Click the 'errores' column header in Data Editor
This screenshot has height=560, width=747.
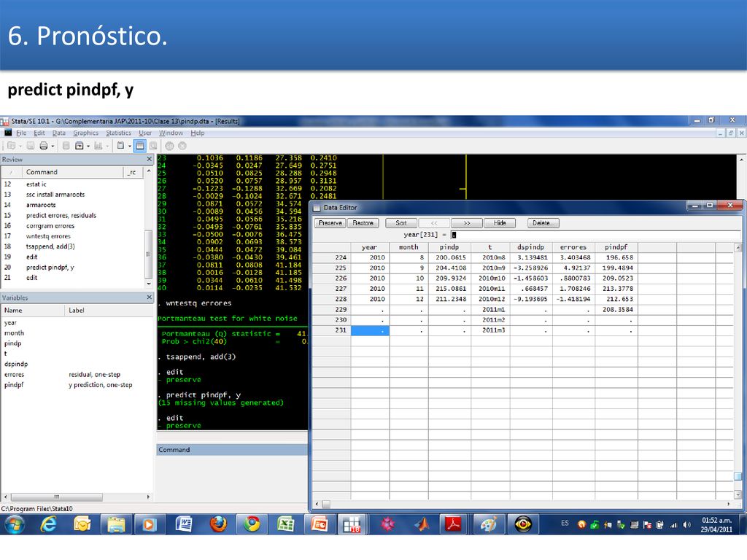pyautogui.click(x=573, y=247)
